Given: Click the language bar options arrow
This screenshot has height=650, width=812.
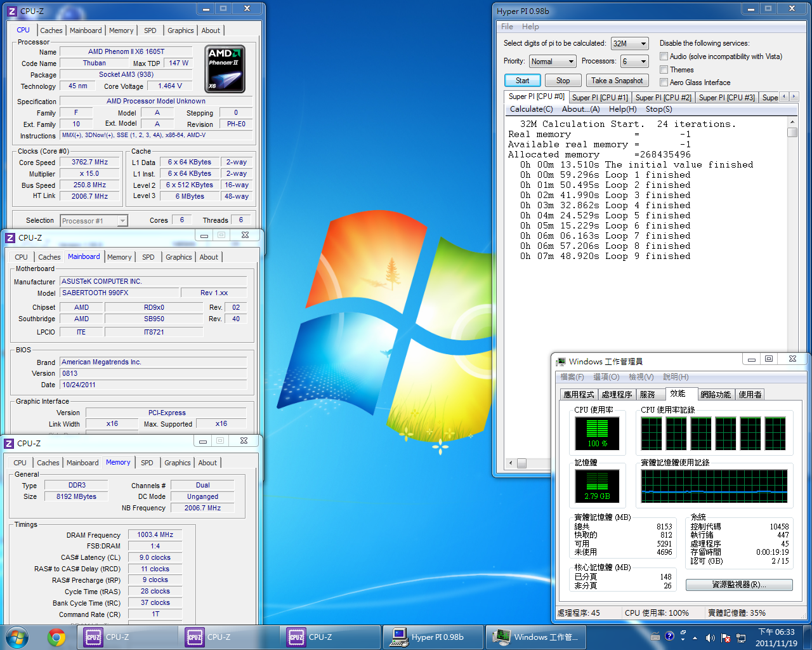Looking at the screenshot, I should 683,640.
